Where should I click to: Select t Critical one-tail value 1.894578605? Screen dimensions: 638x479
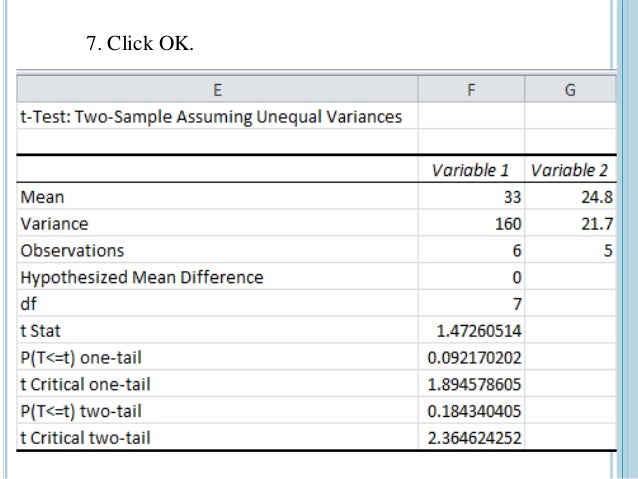pos(471,384)
